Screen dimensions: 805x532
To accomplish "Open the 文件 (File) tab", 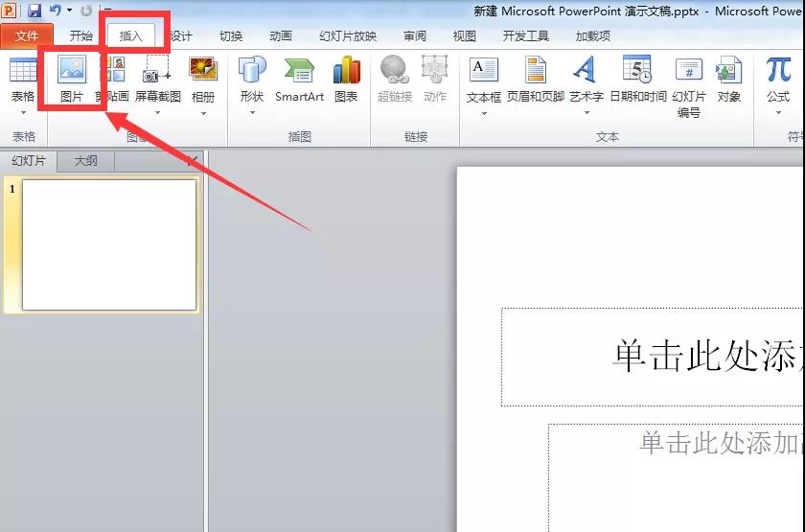I will point(26,36).
